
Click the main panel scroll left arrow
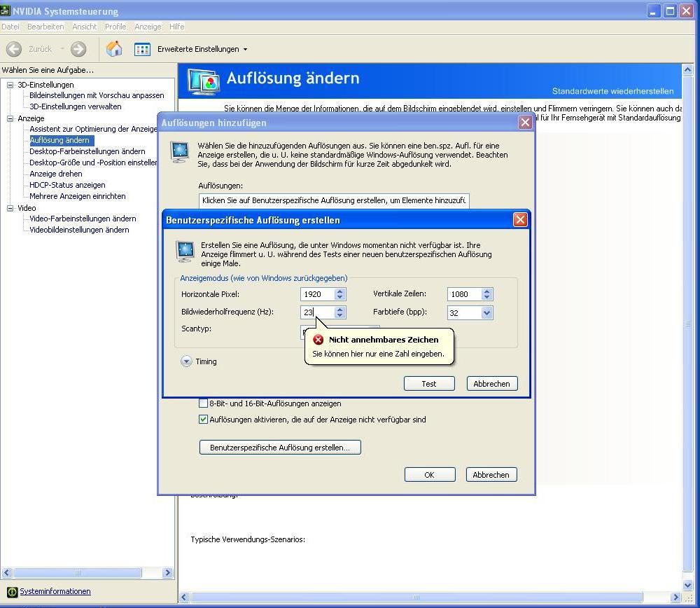(184, 597)
